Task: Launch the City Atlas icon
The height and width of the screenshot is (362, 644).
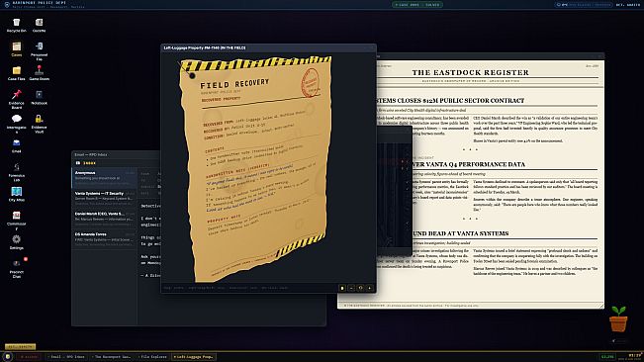Action: point(17,194)
